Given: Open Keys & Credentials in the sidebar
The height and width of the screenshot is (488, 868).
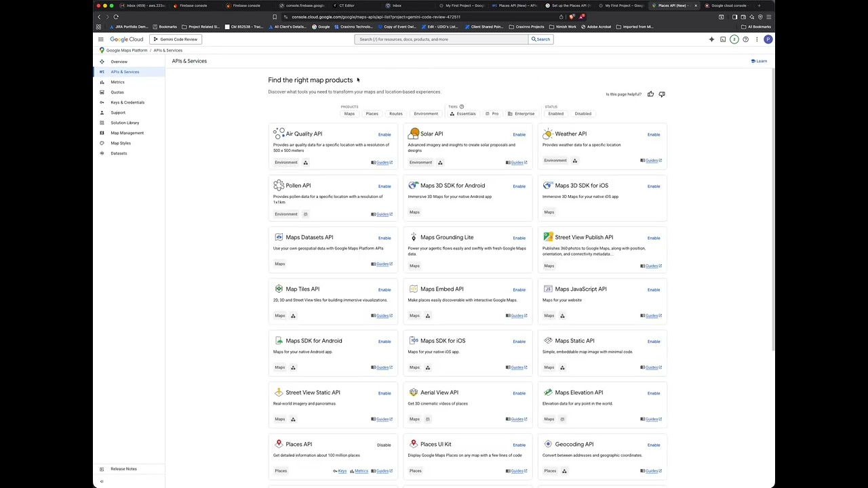Looking at the screenshot, I should (x=129, y=102).
